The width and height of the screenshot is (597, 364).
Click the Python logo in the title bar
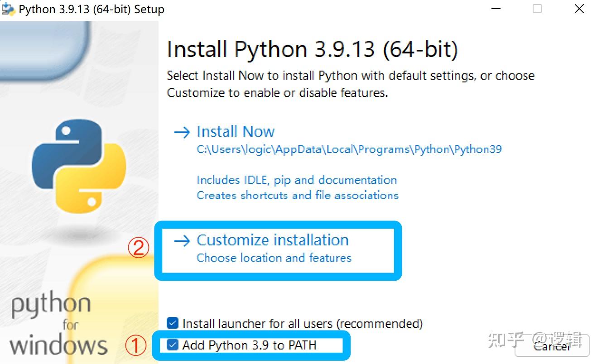click(x=8, y=8)
